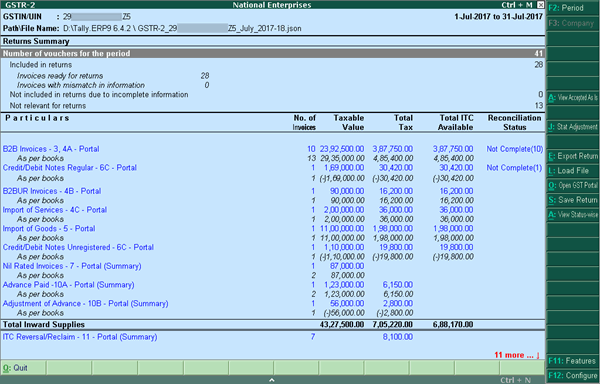The height and width of the screenshot is (384, 600).
Task: Click total tax 7,05,220.00
Action: click(393, 325)
